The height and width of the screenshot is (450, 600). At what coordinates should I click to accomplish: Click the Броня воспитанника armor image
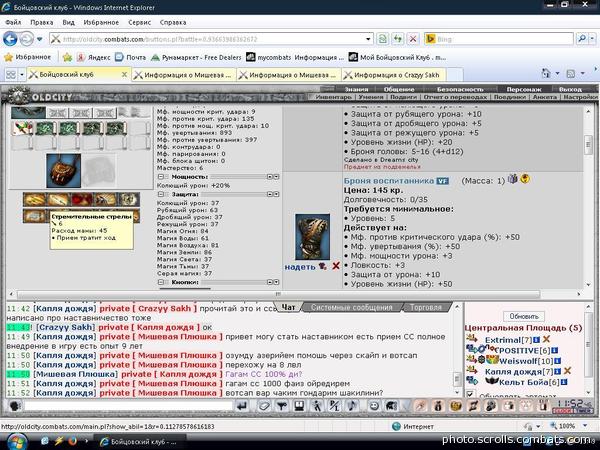coord(312,237)
